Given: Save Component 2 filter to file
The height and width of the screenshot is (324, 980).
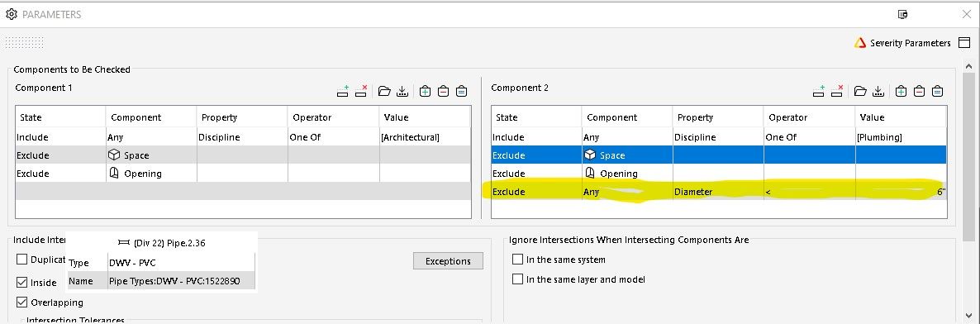Looking at the screenshot, I should pyautogui.click(x=878, y=91).
